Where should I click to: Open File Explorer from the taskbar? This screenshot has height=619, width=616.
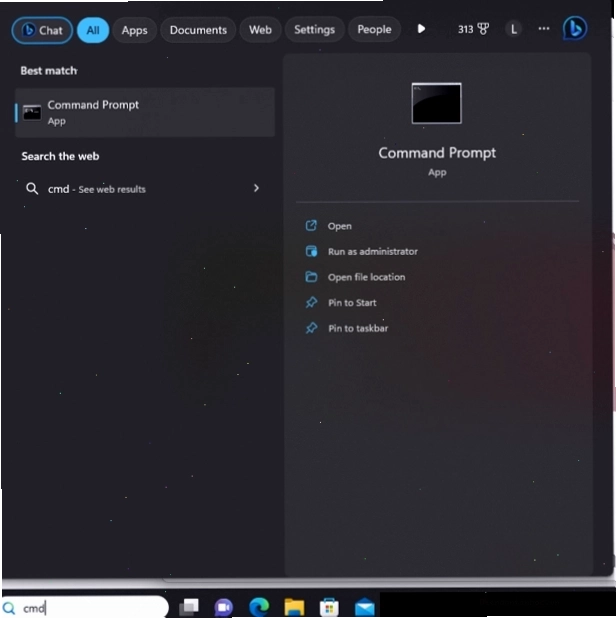[294, 607]
